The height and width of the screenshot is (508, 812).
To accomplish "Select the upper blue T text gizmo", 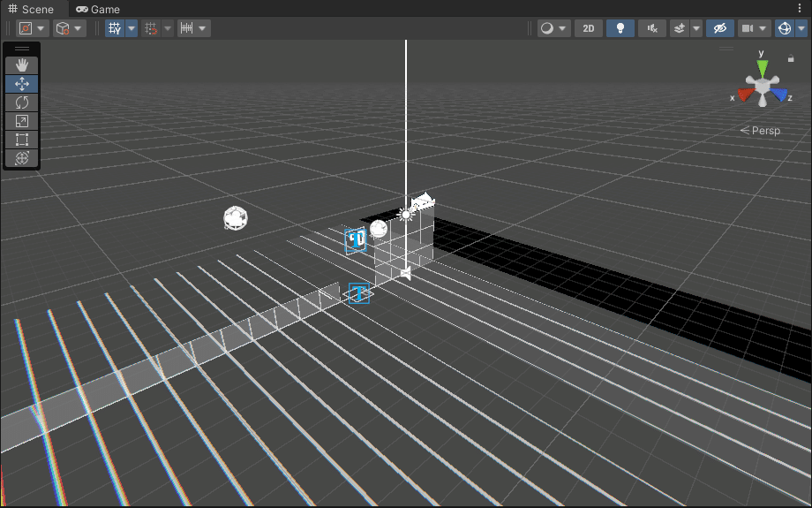I will click(x=356, y=240).
